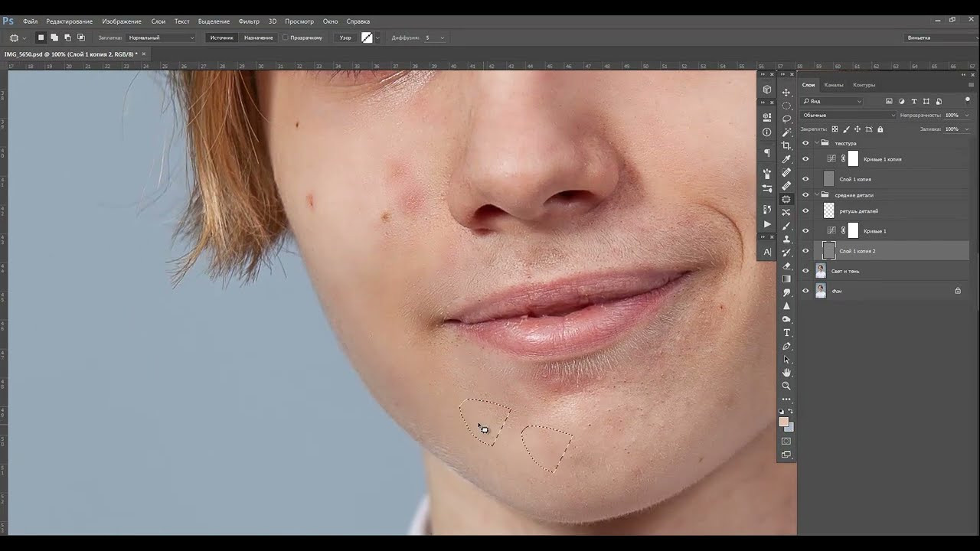Activate the Eyedropper tool
This screenshot has height=551, width=980.
(786, 159)
